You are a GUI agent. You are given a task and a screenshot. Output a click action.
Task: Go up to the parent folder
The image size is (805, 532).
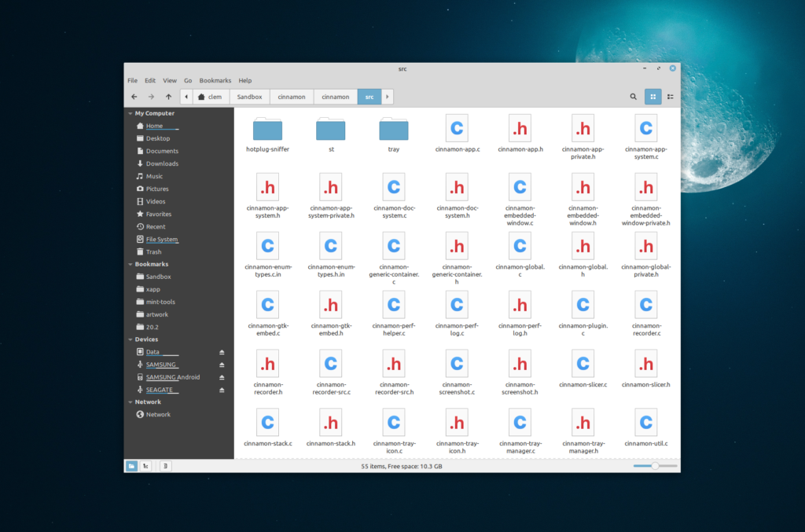168,97
